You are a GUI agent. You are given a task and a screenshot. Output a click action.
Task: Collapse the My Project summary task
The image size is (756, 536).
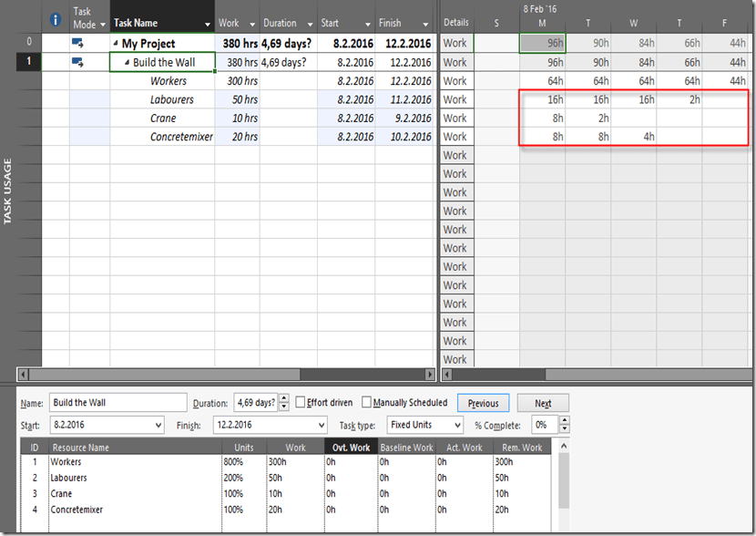[x=116, y=44]
